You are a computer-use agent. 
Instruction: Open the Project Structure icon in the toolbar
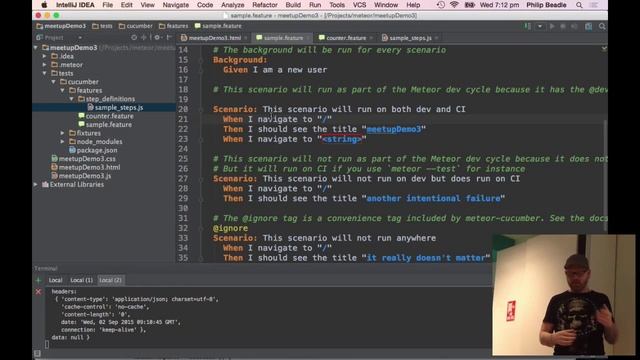589,27
